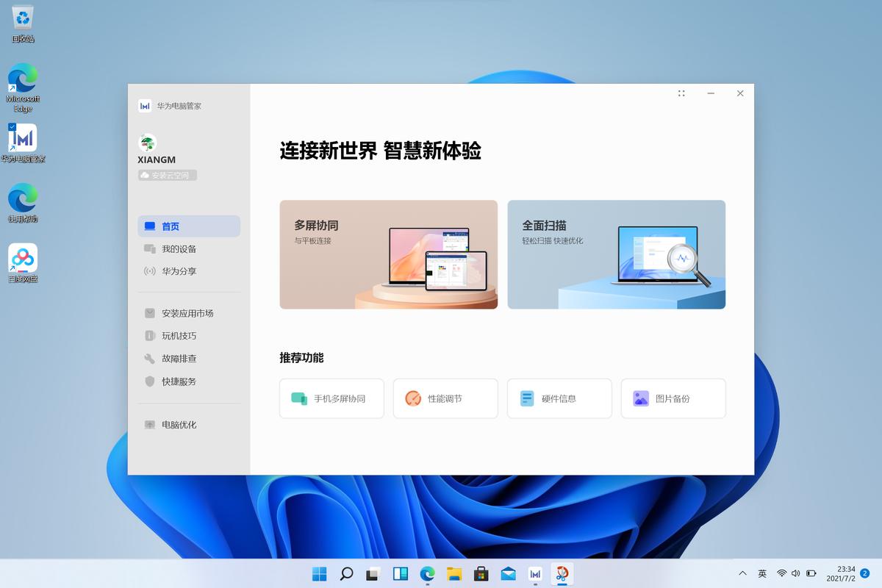Open the 全面扫描 full scan banner
Viewport: 882px width, 588px height.
[x=616, y=254]
